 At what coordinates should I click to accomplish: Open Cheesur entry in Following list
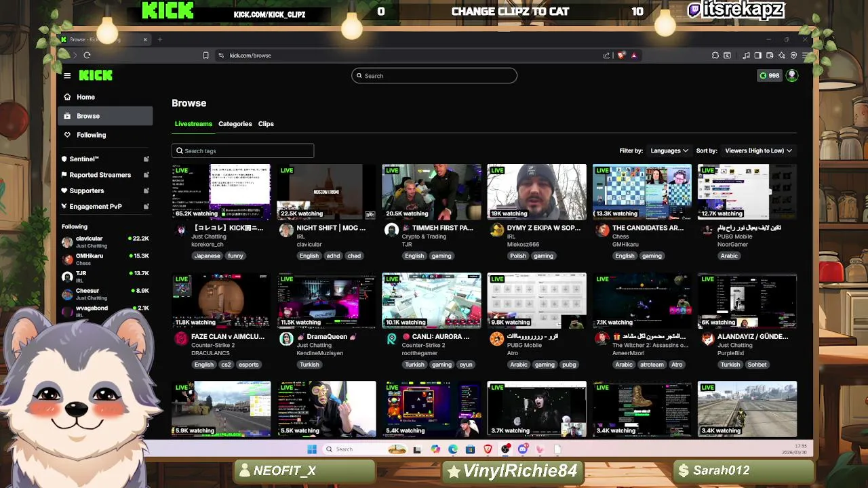click(105, 294)
